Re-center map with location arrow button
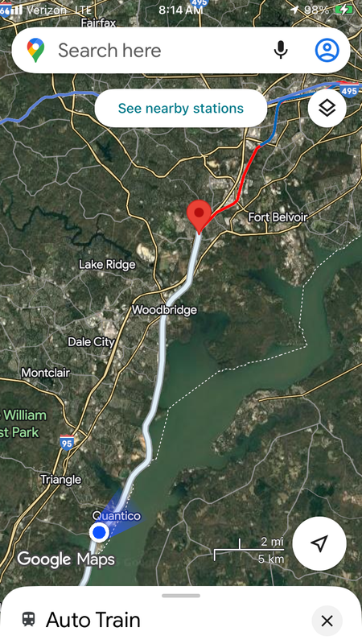362x644 pixels. click(x=319, y=543)
